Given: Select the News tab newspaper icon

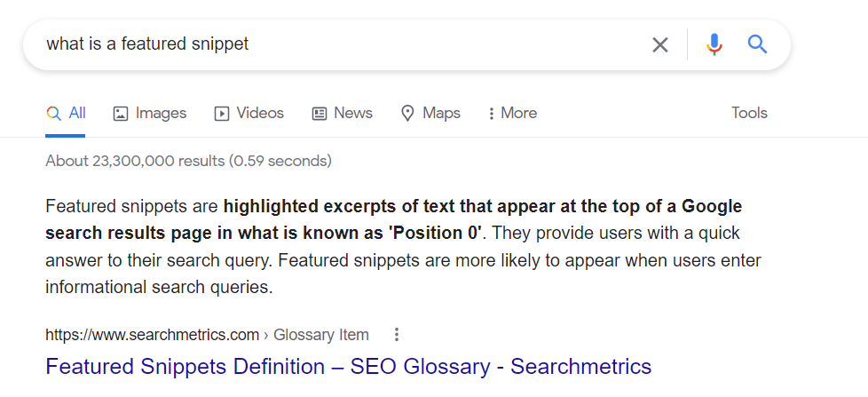Looking at the screenshot, I should (x=320, y=114).
